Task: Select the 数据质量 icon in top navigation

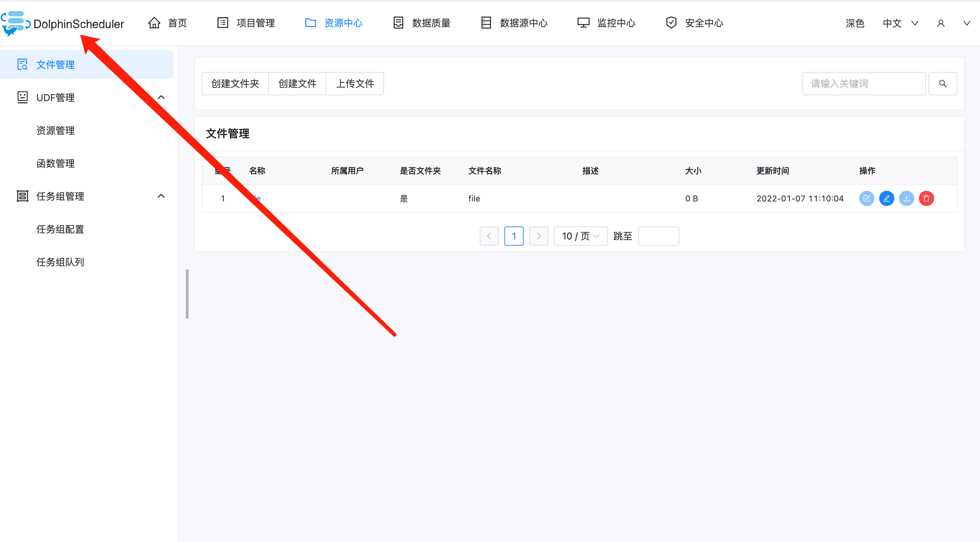Action: pos(398,22)
